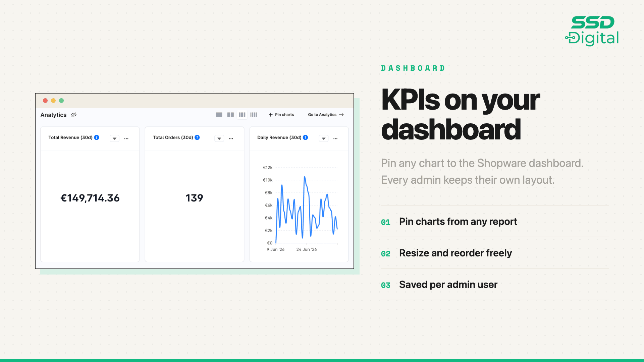Screen dimensions: 644x362
Task: Click the SSD Digital logo
Action: click(x=592, y=31)
